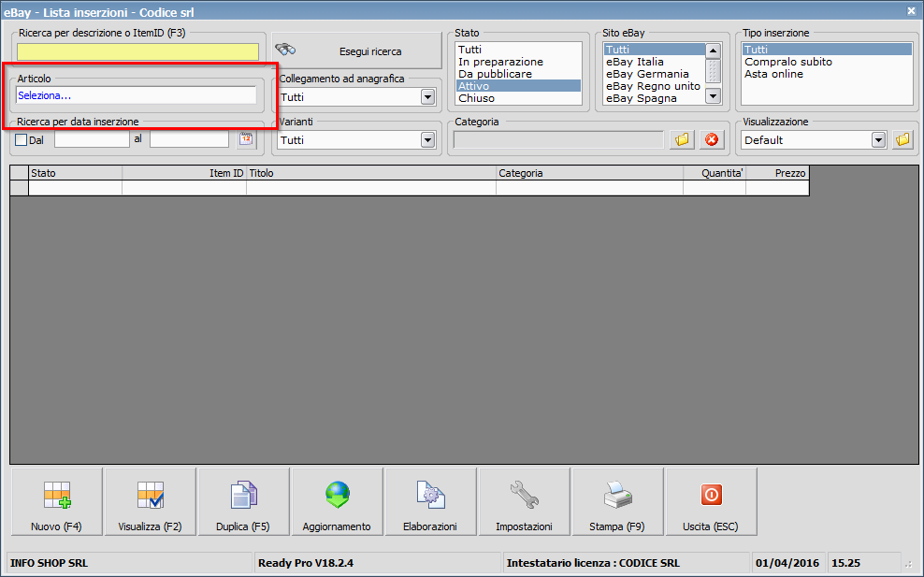
Task: Browse categories with the Categoria folder icon
Action: (x=682, y=139)
